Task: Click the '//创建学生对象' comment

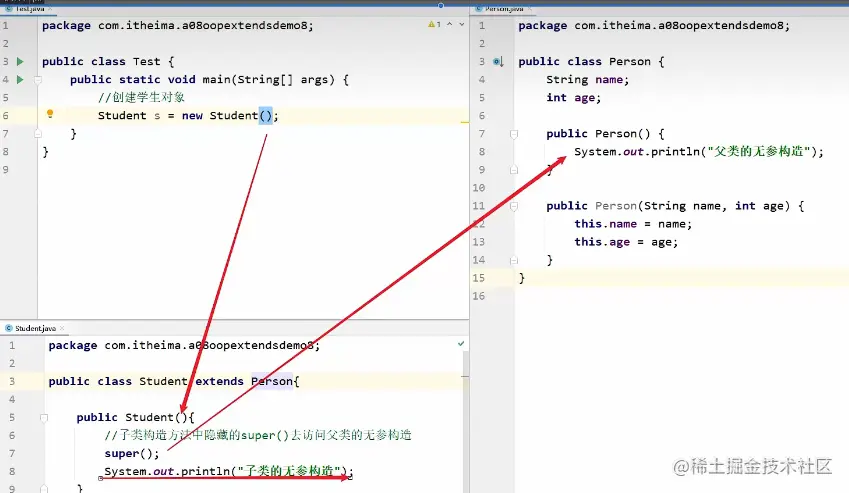Action: (141, 97)
